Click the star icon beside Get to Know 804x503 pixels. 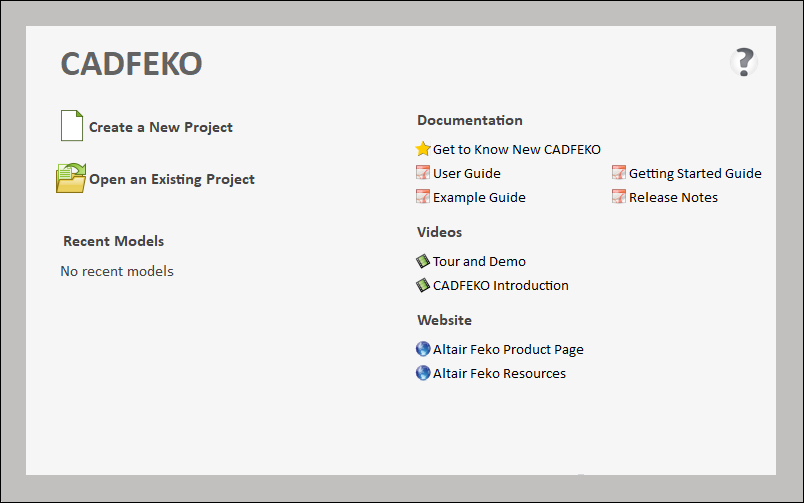point(423,149)
